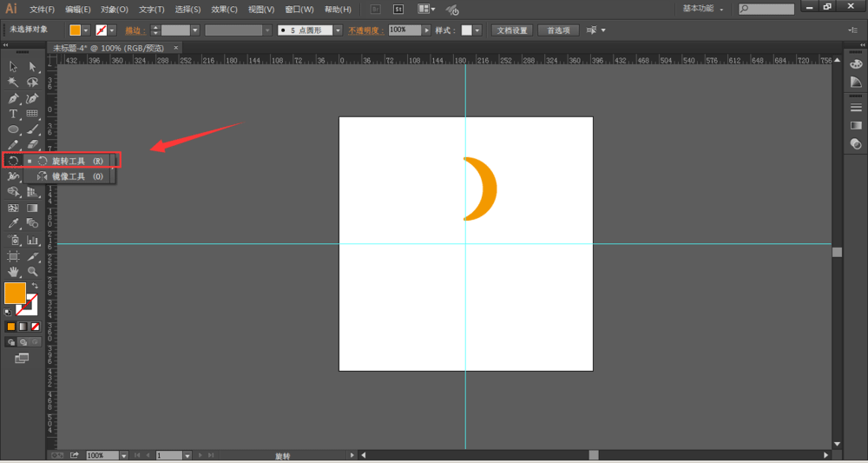Switch to Gradient fill mode button
The width and height of the screenshot is (868, 463).
23,327
